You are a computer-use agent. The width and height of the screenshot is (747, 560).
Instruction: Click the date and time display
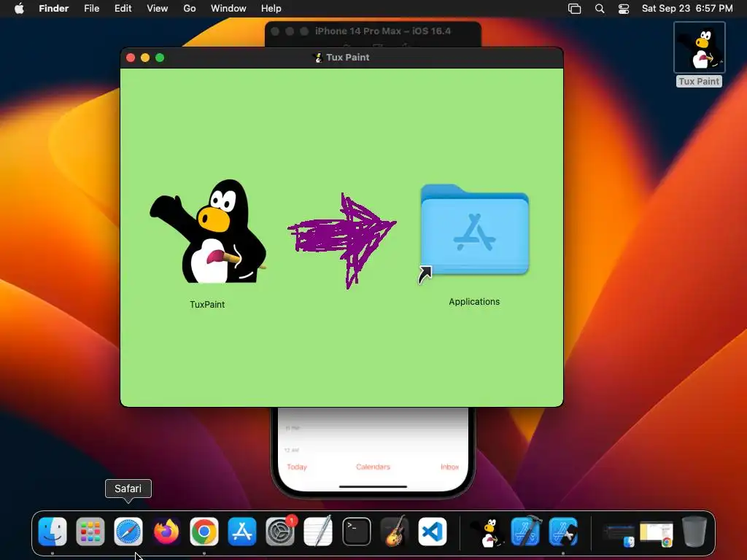tap(687, 9)
